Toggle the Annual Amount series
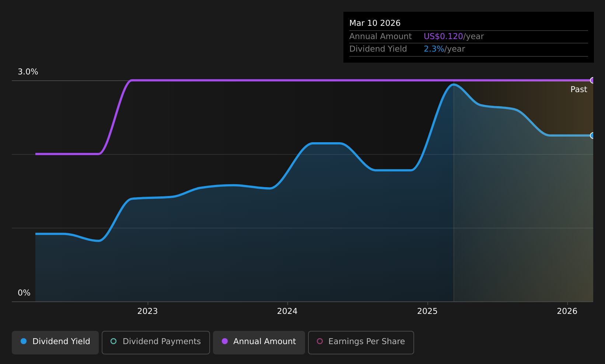The height and width of the screenshot is (364, 605). (259, 342)
